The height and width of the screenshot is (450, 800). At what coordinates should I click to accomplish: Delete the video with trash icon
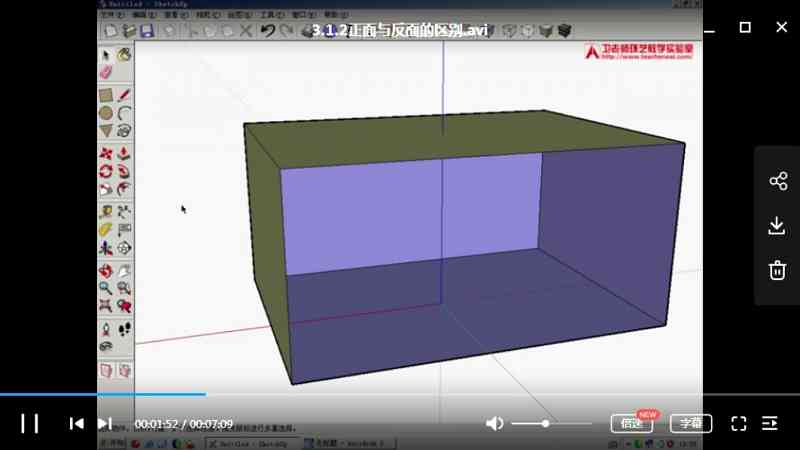(x=777, y=270)
